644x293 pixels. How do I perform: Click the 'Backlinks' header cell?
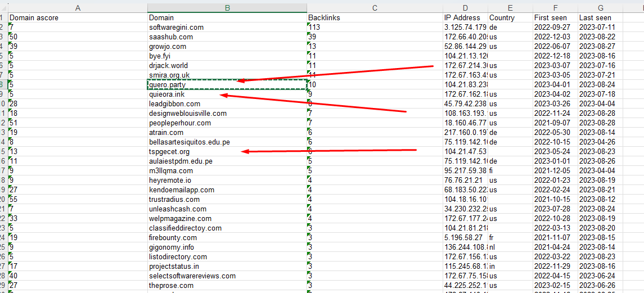coord(375,17)
